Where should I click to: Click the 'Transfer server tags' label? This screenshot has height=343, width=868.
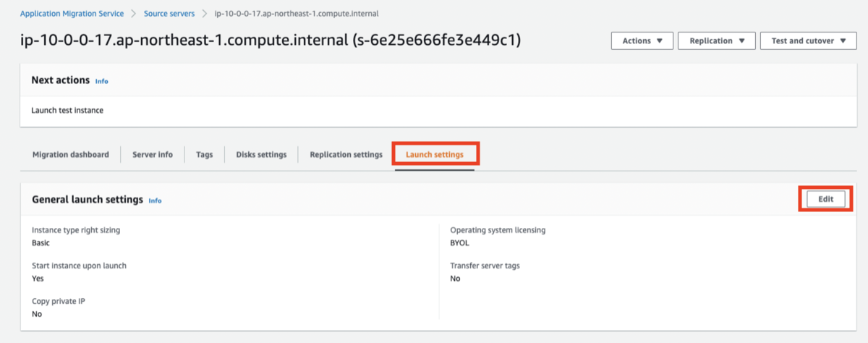(x=485, y=266)
